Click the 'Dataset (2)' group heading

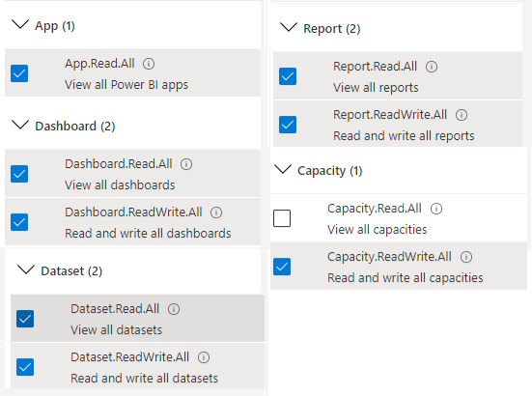click(71, 271)
